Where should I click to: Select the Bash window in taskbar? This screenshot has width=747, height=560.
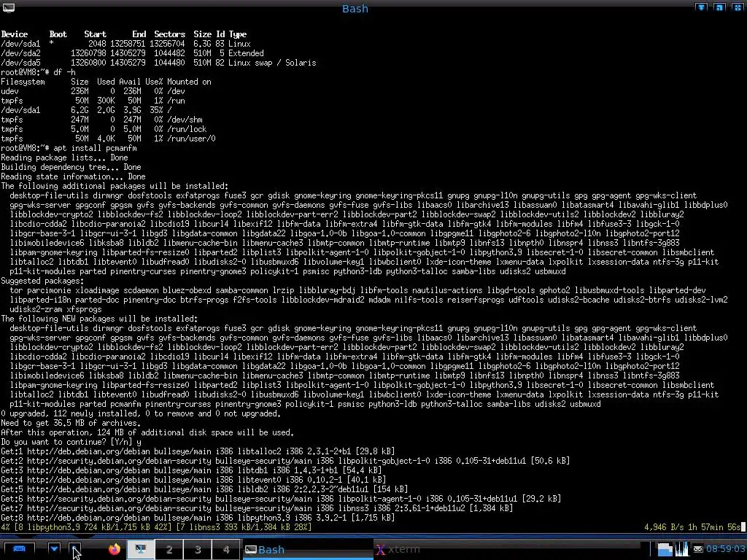pyautogui.click(x=307, y=549)
